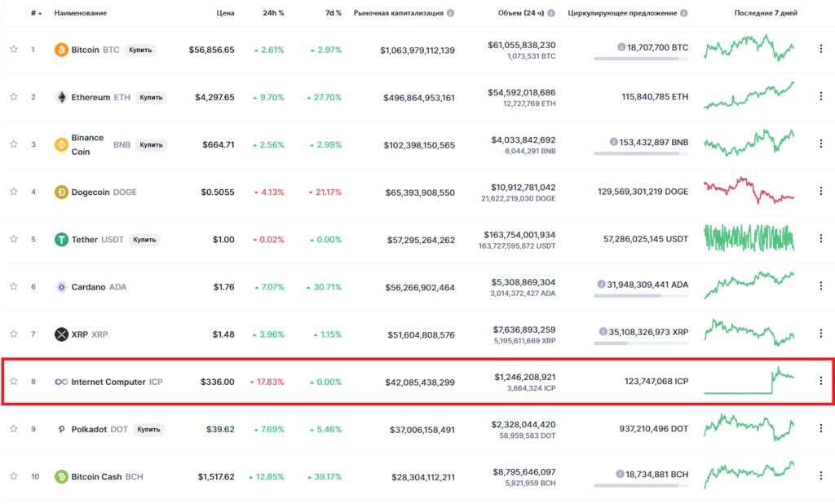
Task: Click the Dogecoin logo icon
Action: (61, 192)
